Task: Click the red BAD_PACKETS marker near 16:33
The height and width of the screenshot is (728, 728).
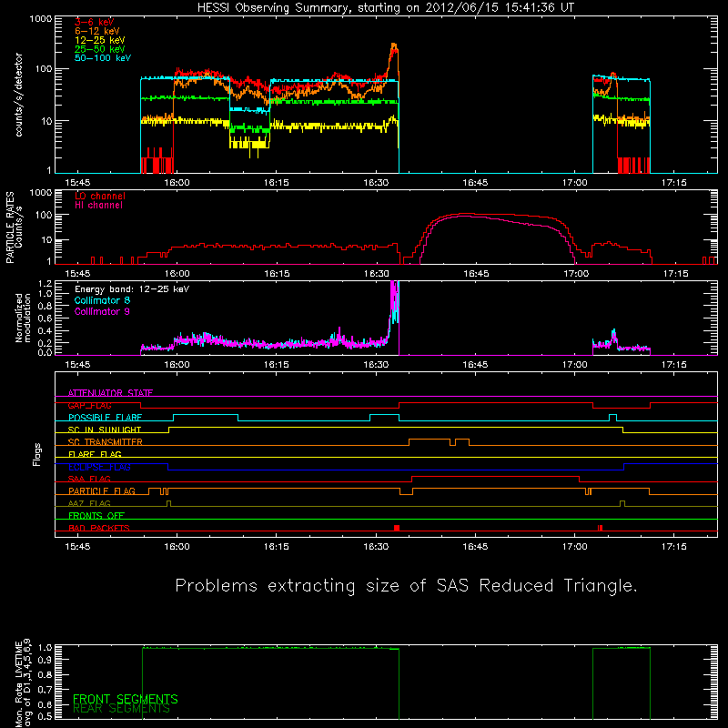Action: point(397,528)
